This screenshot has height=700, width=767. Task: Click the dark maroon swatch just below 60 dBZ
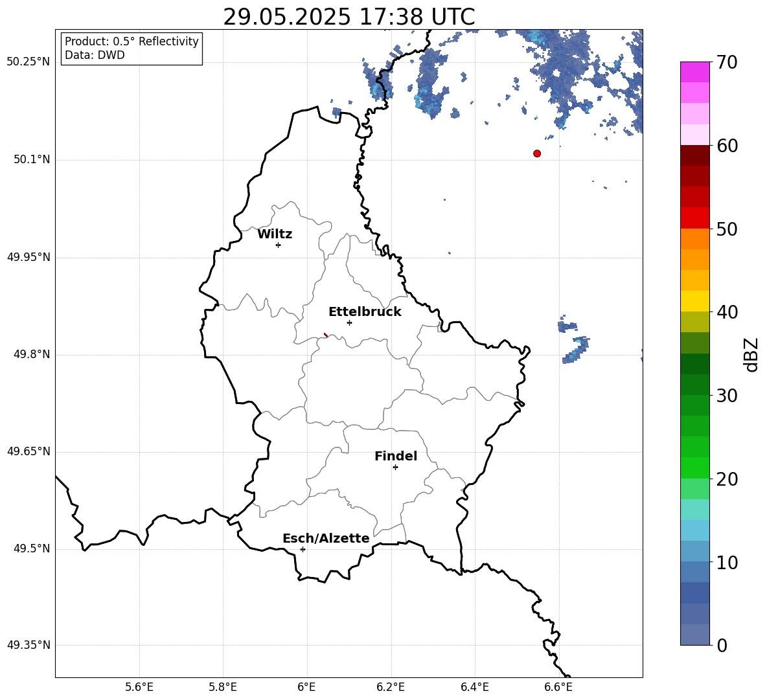pyautogui.click(x=695, y=155)
